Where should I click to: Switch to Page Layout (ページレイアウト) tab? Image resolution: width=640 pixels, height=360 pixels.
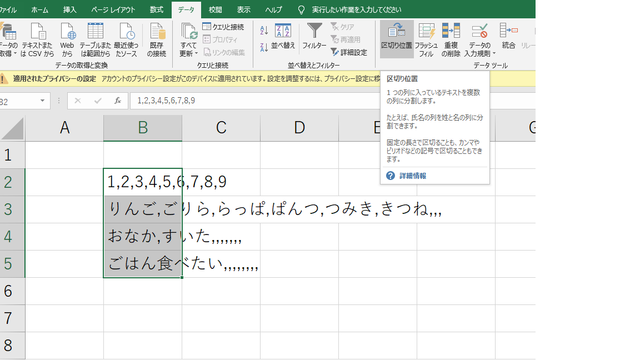point(113,10)
